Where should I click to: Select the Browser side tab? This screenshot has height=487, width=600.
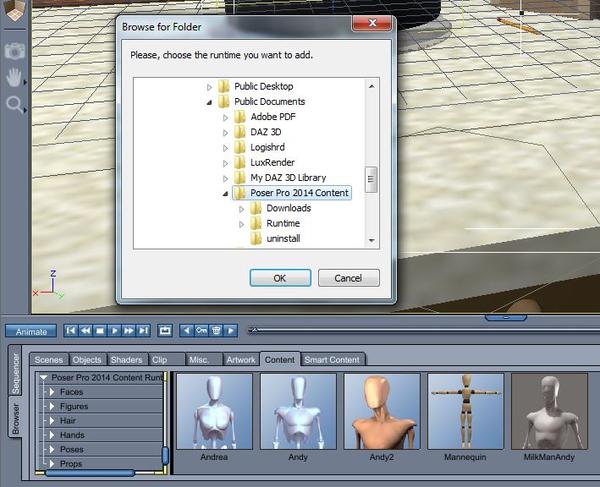[x=15, y=418]
